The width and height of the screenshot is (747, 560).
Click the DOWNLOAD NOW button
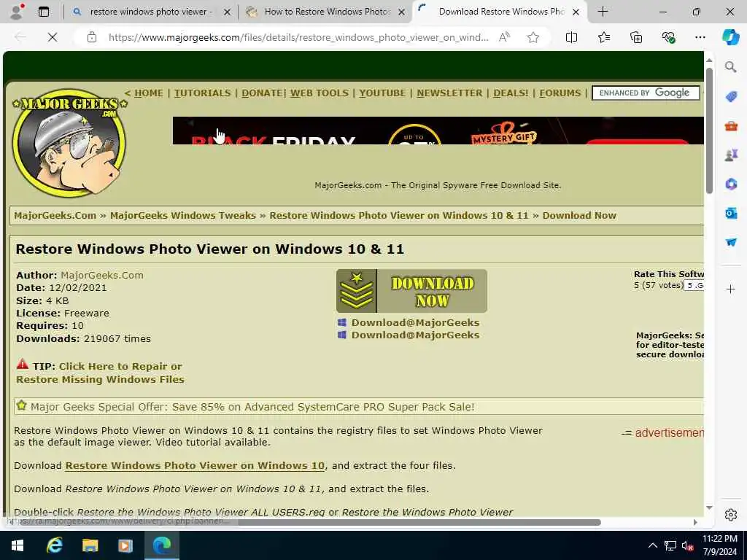click(411, 291)
